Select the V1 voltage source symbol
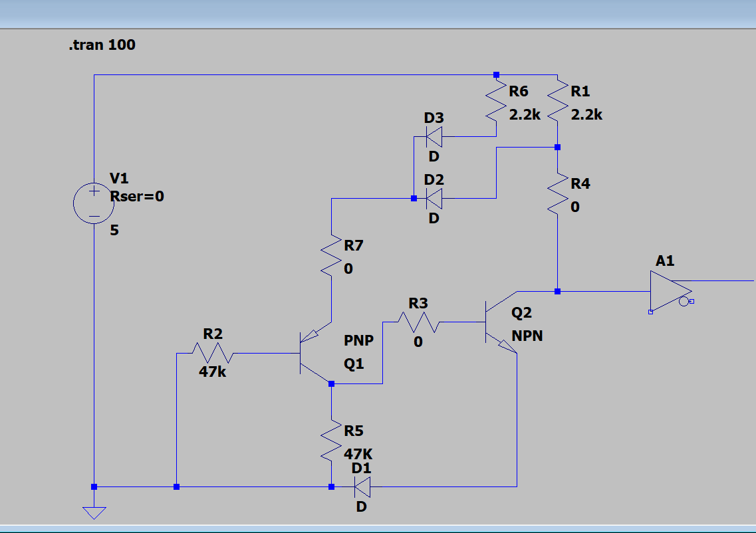The height and width of the screenshot is (533, 756). point(94,203)
